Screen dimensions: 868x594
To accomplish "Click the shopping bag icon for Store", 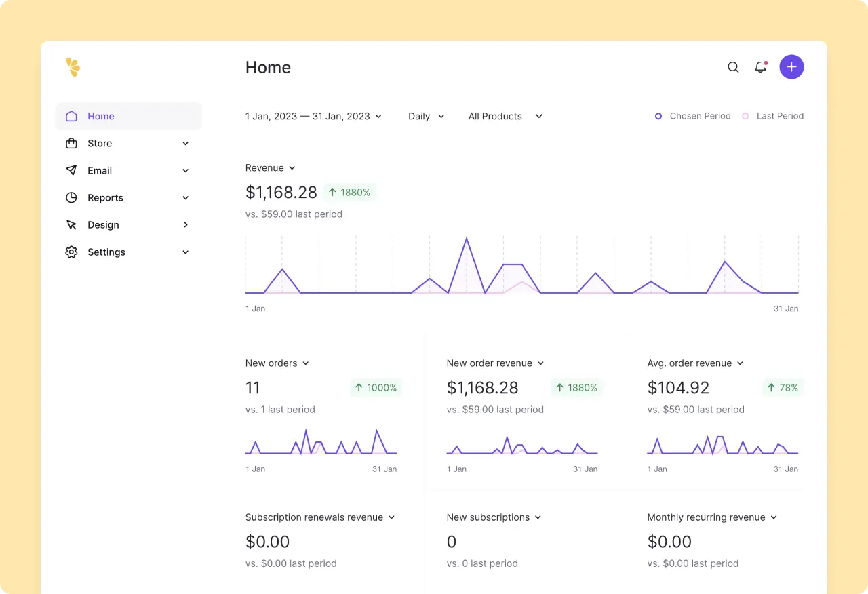I will coord(71,143).
